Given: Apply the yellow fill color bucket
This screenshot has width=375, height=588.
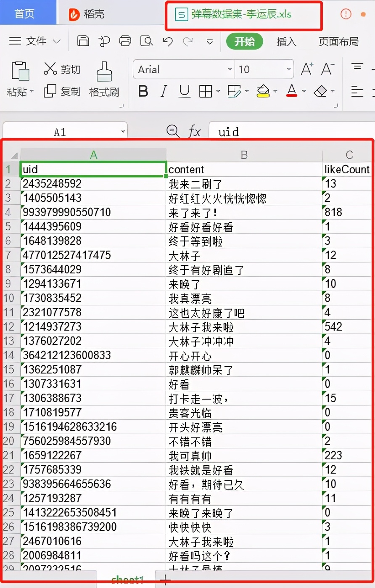Looking at the screenshot, I should tap(263, 91).
